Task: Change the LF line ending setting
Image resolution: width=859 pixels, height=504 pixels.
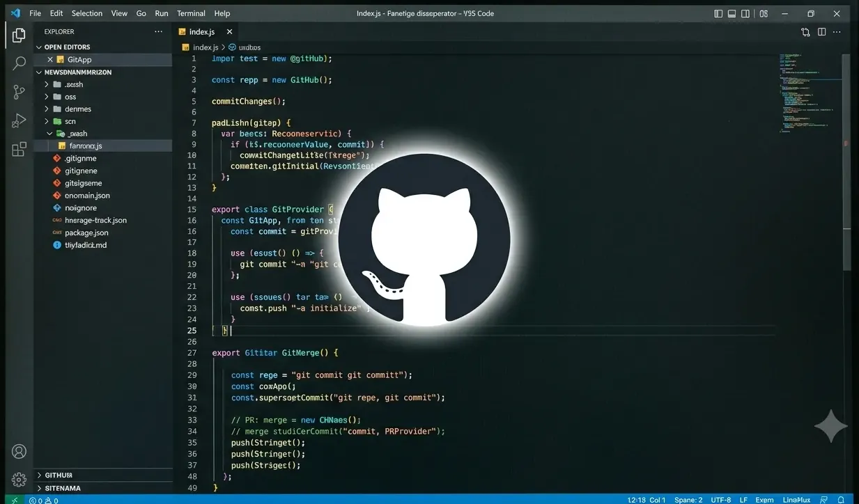Action: point(743,500)
